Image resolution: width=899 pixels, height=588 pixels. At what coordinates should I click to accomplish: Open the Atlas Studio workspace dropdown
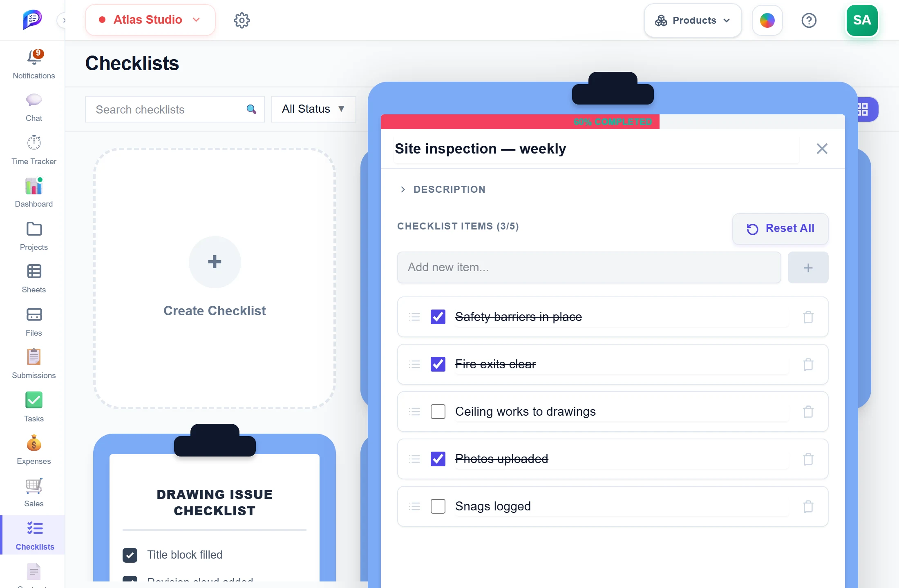pyautogui.click(x=150, y=20)
